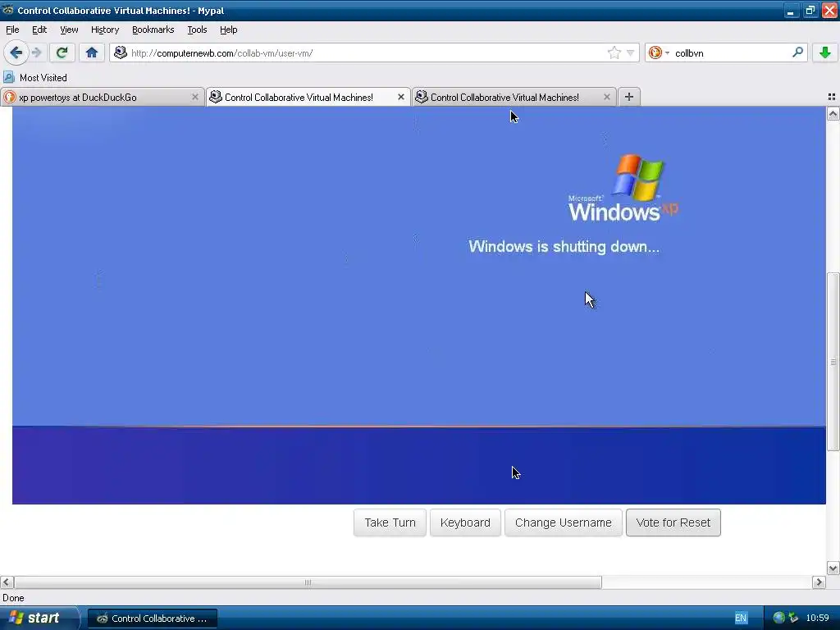Click Vote for Reset button
This screenshot has height=630, width=840.
(673, 523)
